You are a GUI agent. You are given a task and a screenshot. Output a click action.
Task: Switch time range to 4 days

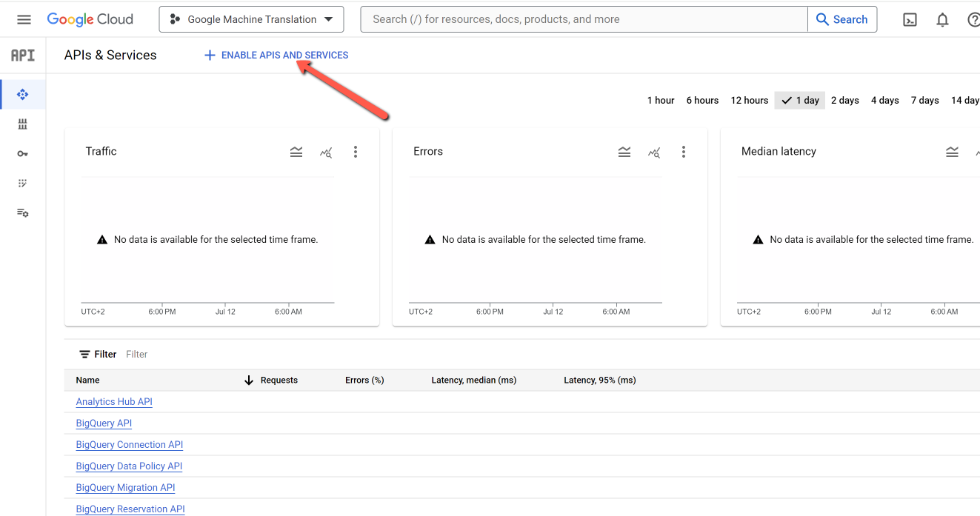(885, 101)
